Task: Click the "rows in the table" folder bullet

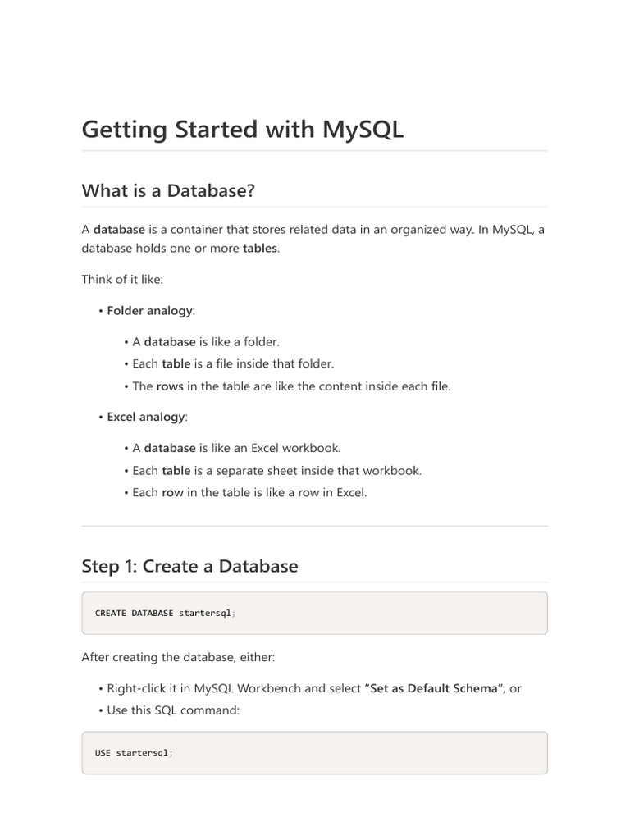Action: [291, 386]
